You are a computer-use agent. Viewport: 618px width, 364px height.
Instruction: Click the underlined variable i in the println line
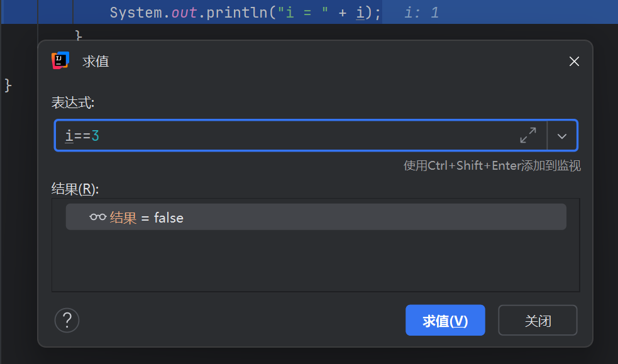tap(360, 12)
